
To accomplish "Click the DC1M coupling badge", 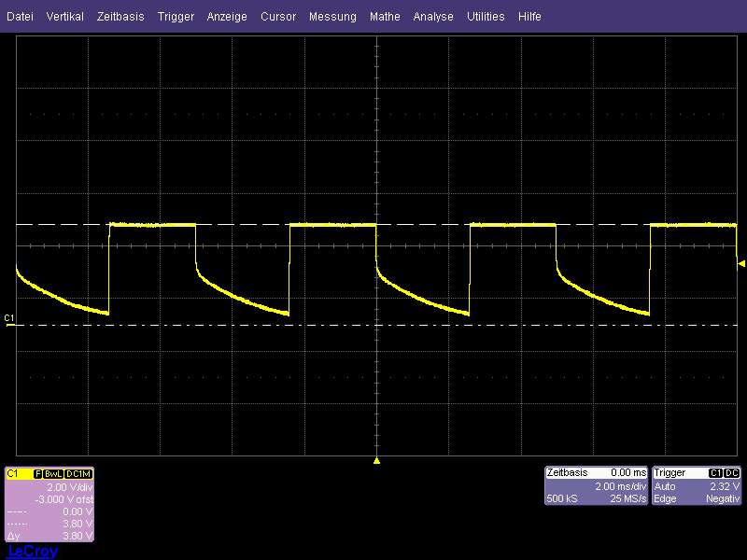I will pos(78,474).
